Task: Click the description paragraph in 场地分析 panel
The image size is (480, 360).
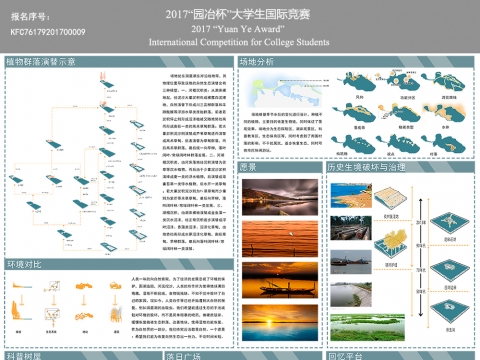Action: coord(283,132)
